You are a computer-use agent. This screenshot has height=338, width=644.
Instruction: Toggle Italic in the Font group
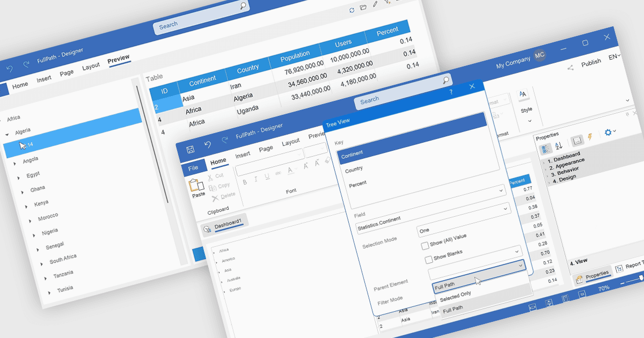(x=256, y=179)
